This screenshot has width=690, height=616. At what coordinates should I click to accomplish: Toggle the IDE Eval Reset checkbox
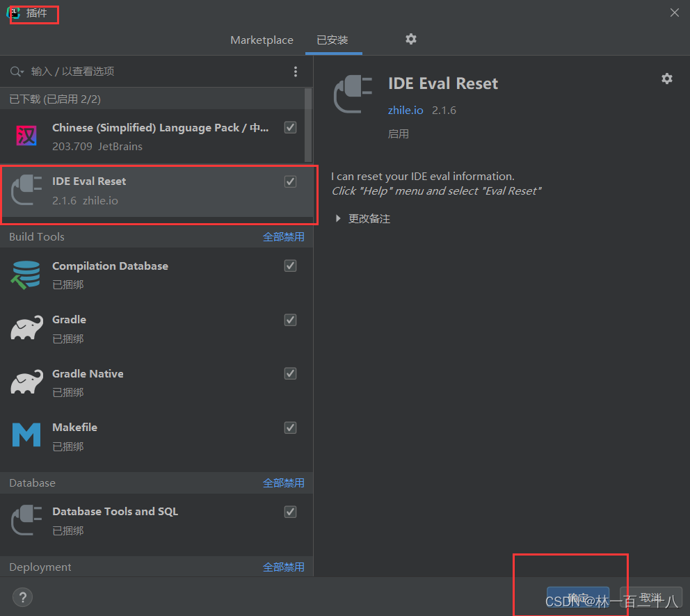coord(290,181)
